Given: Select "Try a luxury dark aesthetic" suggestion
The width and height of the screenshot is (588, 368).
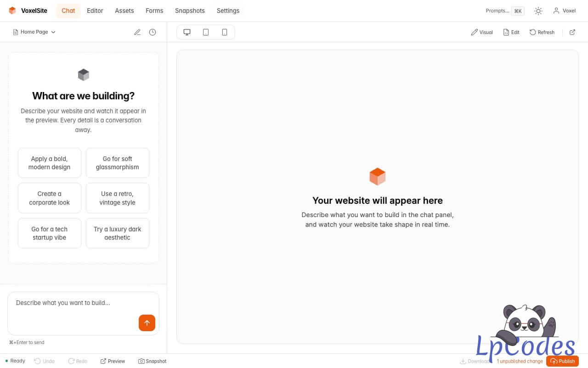Looking at the screenshot, I should tap(118, 233).
